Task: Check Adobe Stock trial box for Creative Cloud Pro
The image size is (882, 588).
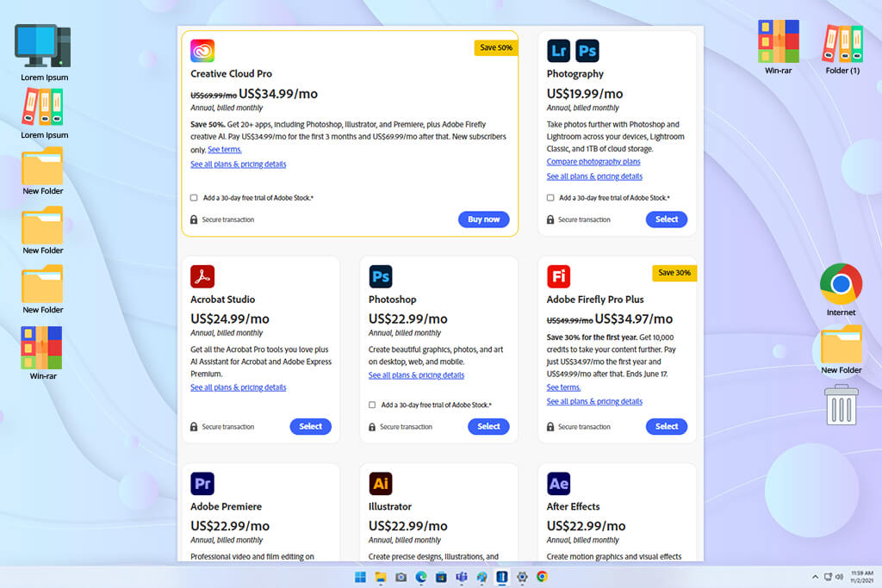Action: pos(194,198)
